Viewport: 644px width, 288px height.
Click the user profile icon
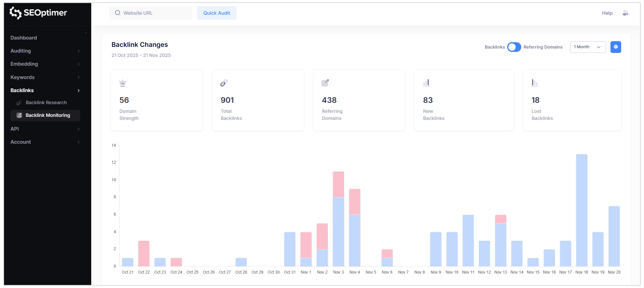click(x=625, y=13)
